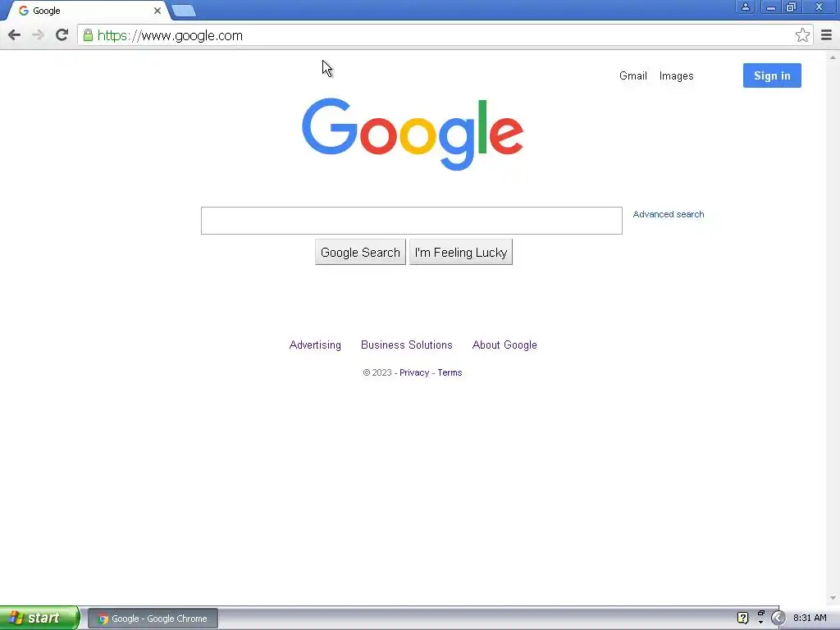The width and height of the screenshot is (840, 630).
Task: Open the Images link
Action: coord(676,76)
